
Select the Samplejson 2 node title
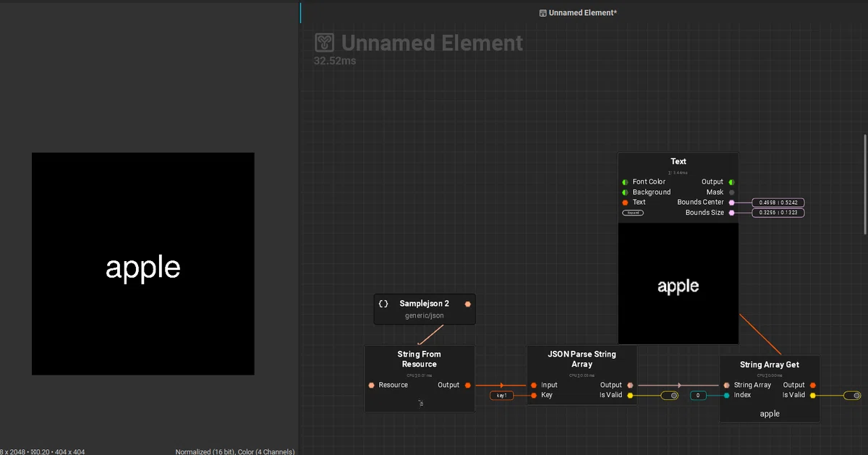425,304
